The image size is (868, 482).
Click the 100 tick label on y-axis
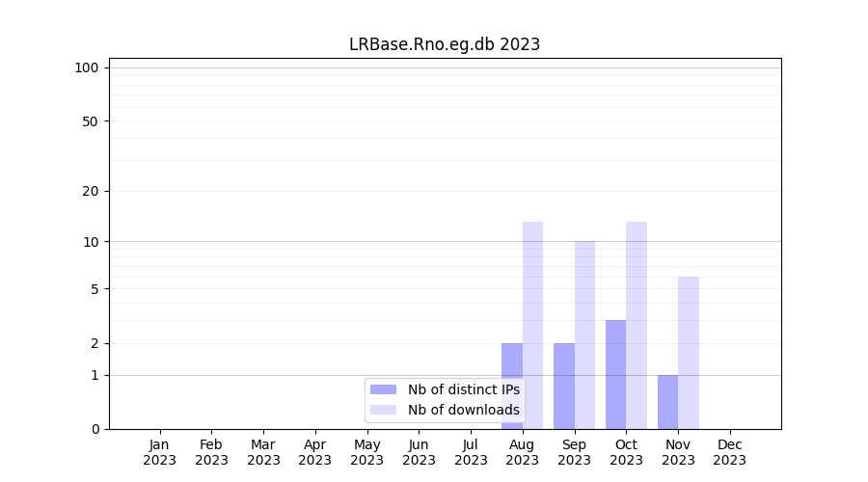pos(87,67)
